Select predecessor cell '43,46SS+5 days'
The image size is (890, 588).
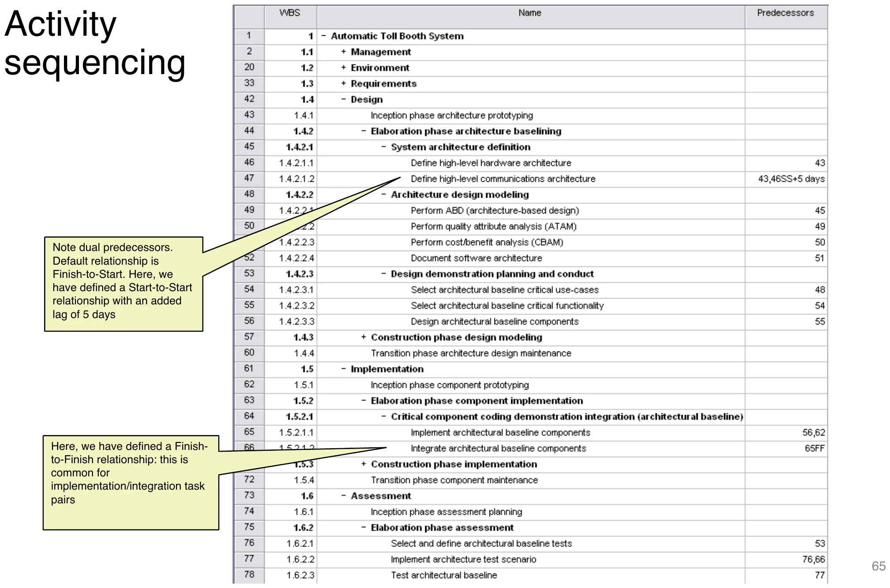(x=786, y=179)
